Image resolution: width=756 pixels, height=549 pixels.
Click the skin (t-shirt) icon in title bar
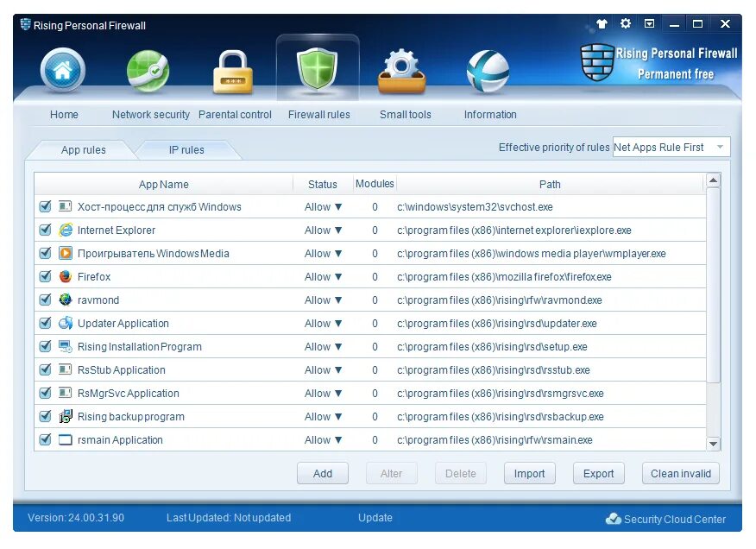click(602, 23)
